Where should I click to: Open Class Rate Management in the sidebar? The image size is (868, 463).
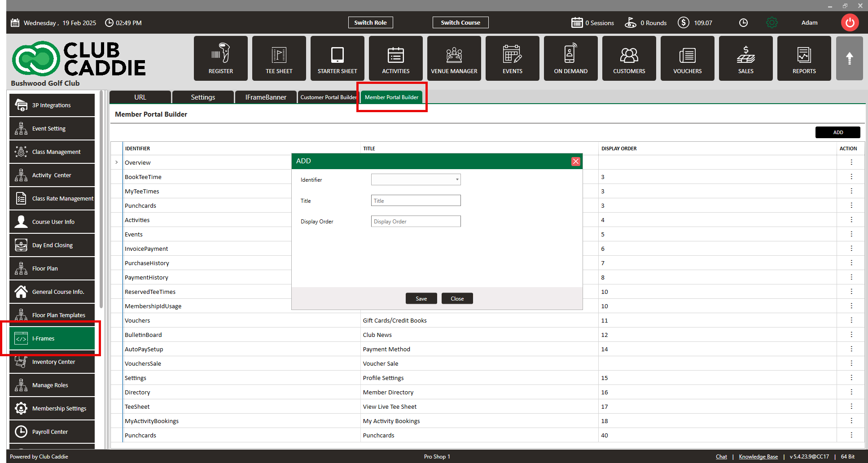point(52,198)
